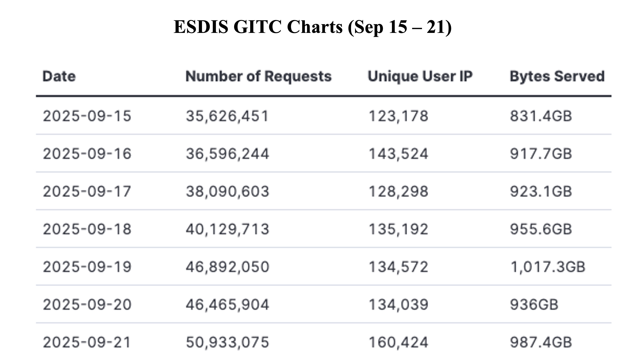Click the 955.6GB bytes served value
The width and height of the screenshot is (644, 360).
(x=541, y=229)
